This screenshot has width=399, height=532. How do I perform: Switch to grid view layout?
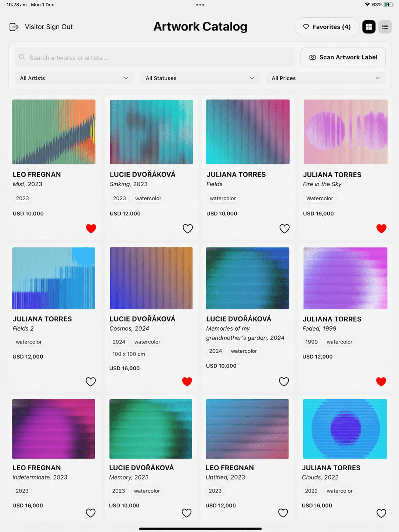point(369,27)
